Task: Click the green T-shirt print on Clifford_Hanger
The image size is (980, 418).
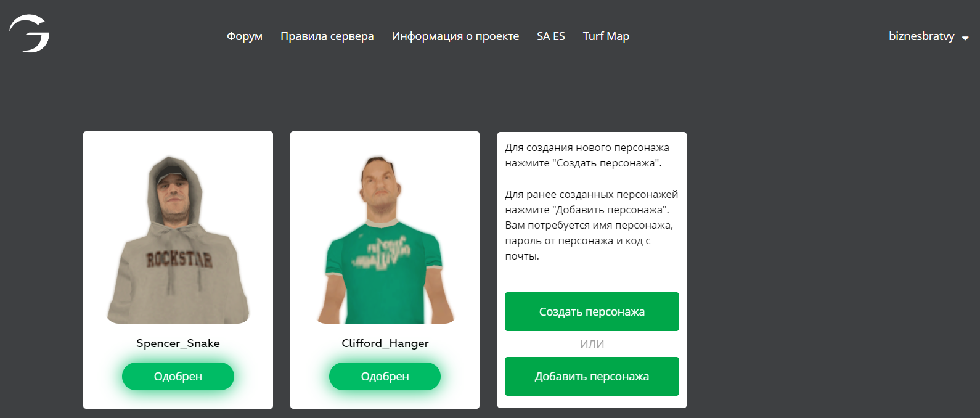Action: (381, 253)
